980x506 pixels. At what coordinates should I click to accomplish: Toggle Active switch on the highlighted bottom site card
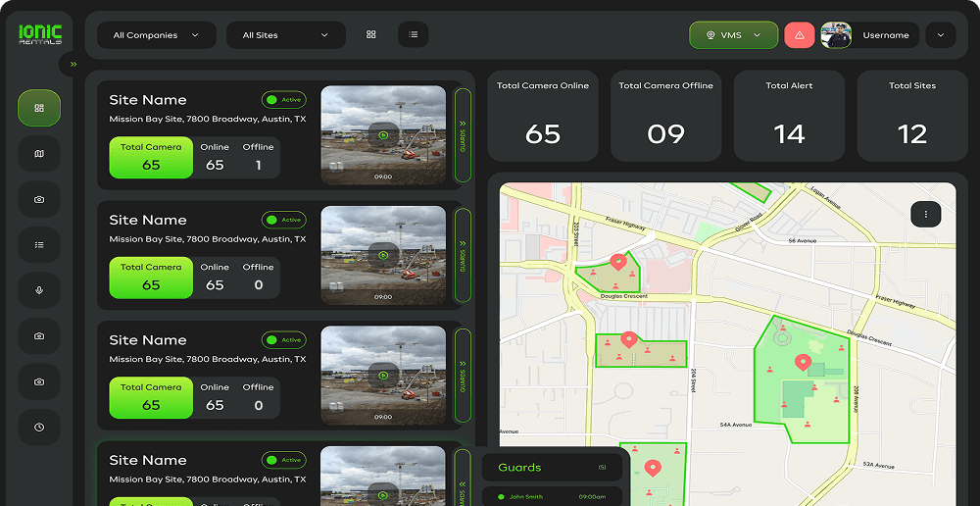pyautogui.click(x=284, y=460)
